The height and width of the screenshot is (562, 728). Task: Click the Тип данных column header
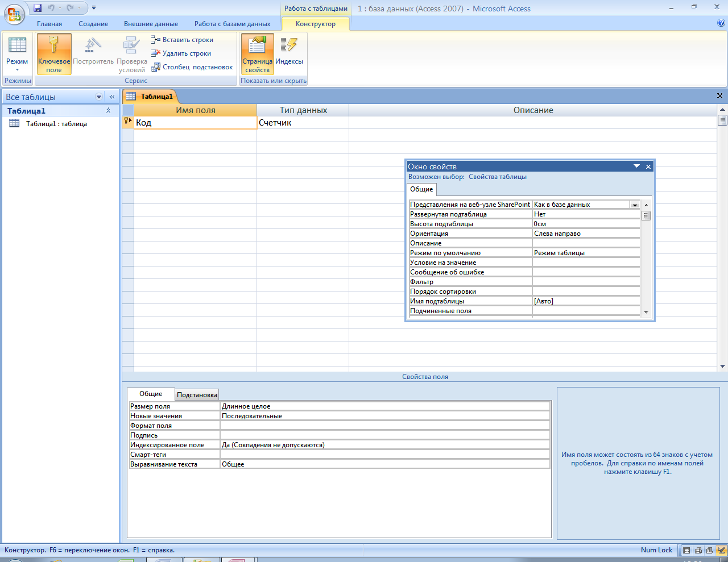pos(303,110)
